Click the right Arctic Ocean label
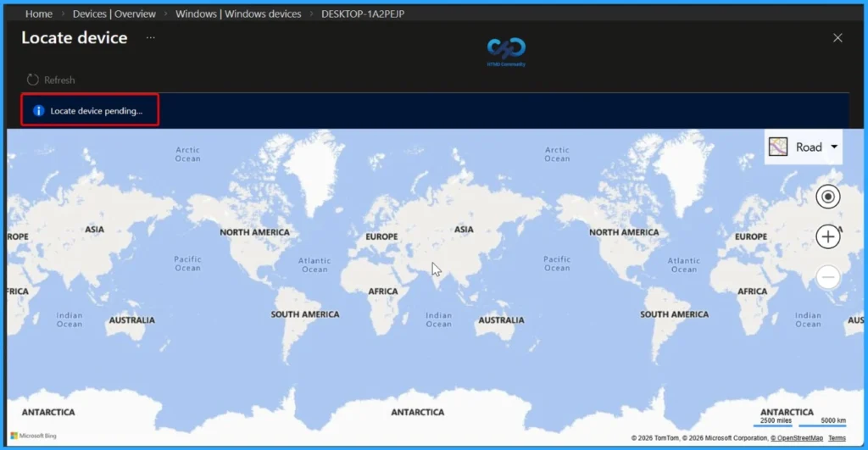Screen dimensions: 868x450 557,154
